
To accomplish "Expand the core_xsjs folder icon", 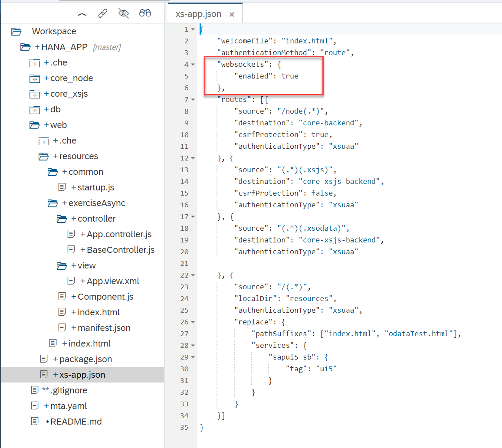I will pyautogui.click(x=35, y=94).
